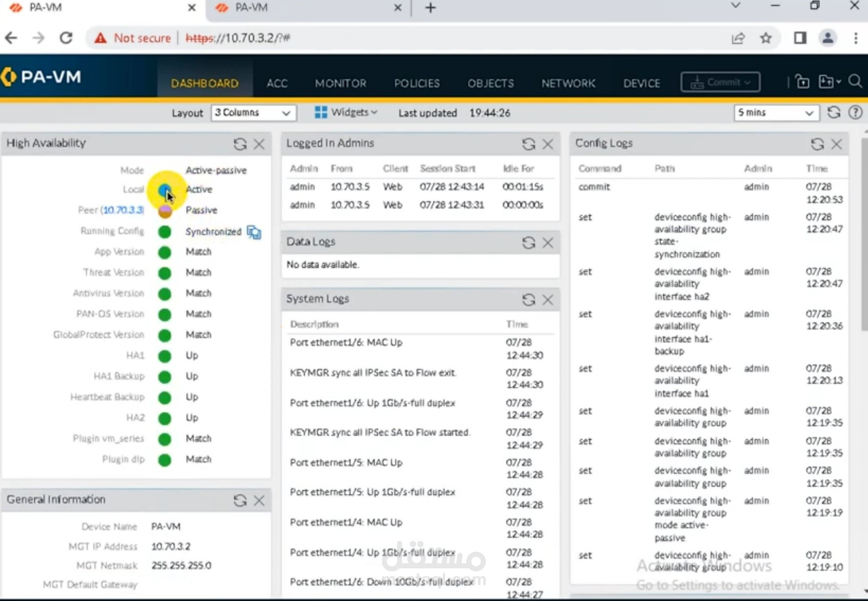Viewport: 868px width, 601px height.
Task: Open the tab search chevron
Action: 736,6
